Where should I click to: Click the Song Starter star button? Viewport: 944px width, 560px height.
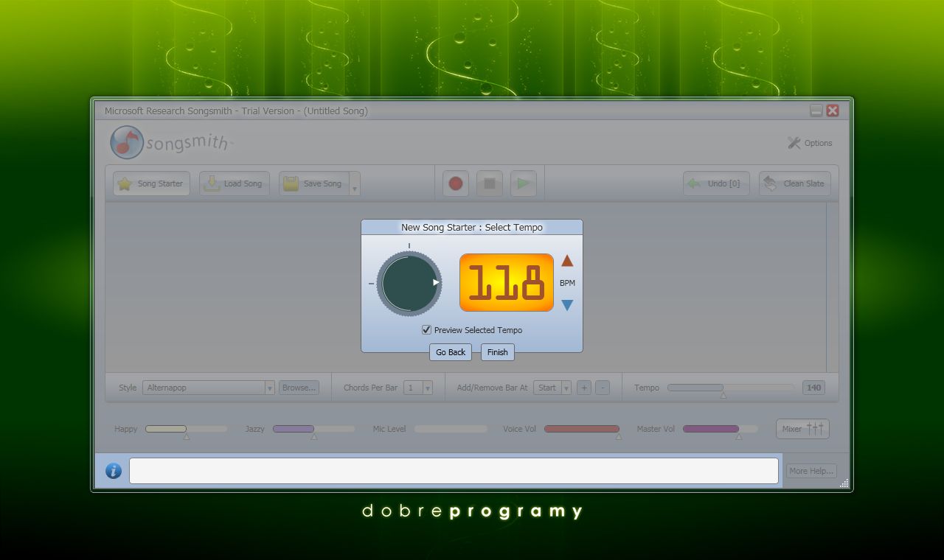[x=151, y=183]
